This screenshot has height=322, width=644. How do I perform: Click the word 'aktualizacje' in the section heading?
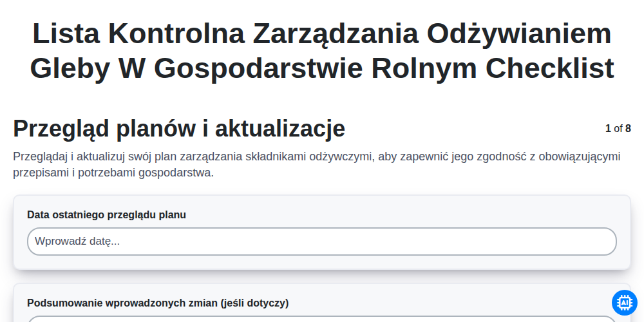point(280,129)
